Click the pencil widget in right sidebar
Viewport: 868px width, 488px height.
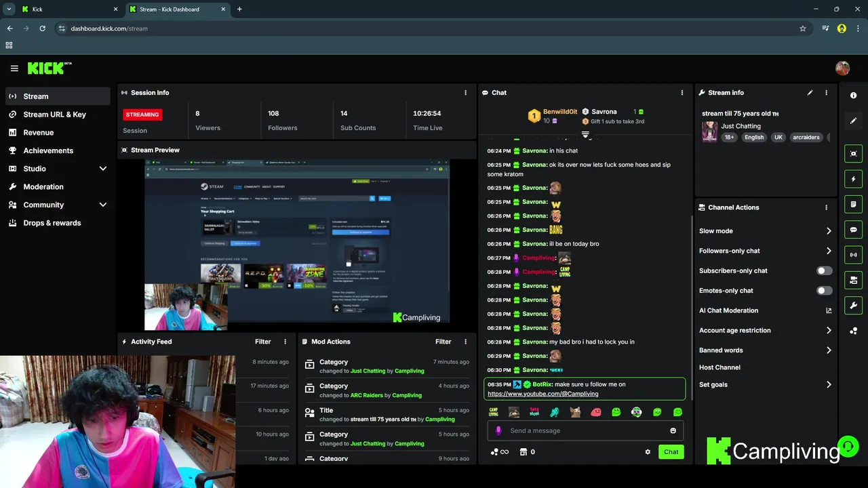pyautogui.click(x=853, y=121)
